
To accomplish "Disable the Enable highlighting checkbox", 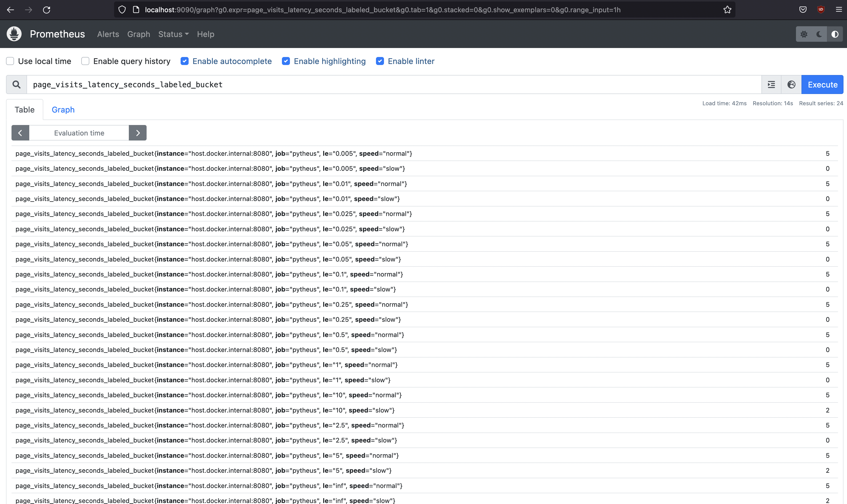I will coord(286,61).
